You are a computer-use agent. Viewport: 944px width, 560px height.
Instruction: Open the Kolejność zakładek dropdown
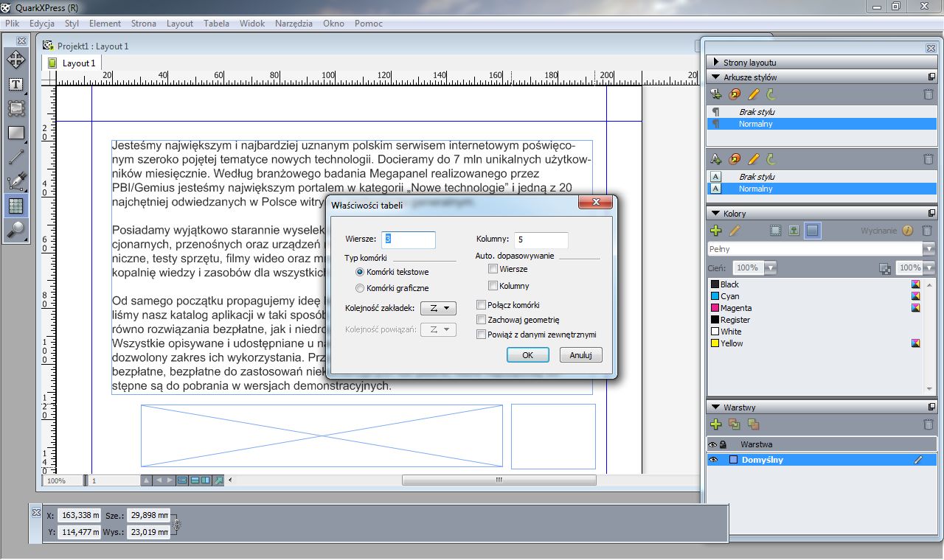[x=438, y=308]
